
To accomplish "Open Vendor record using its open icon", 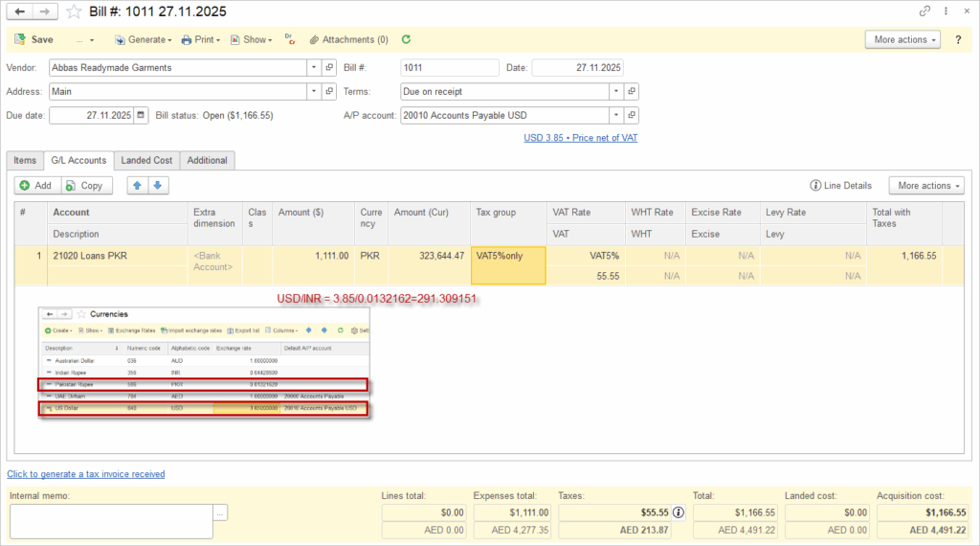I will point(329,68).
